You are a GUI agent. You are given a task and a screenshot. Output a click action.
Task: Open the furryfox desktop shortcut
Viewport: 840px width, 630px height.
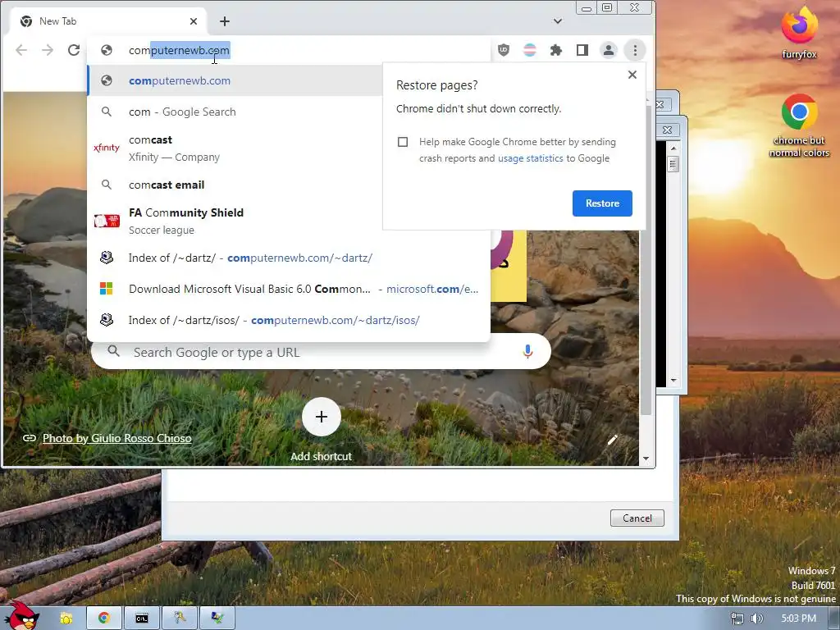click(799, 33)
